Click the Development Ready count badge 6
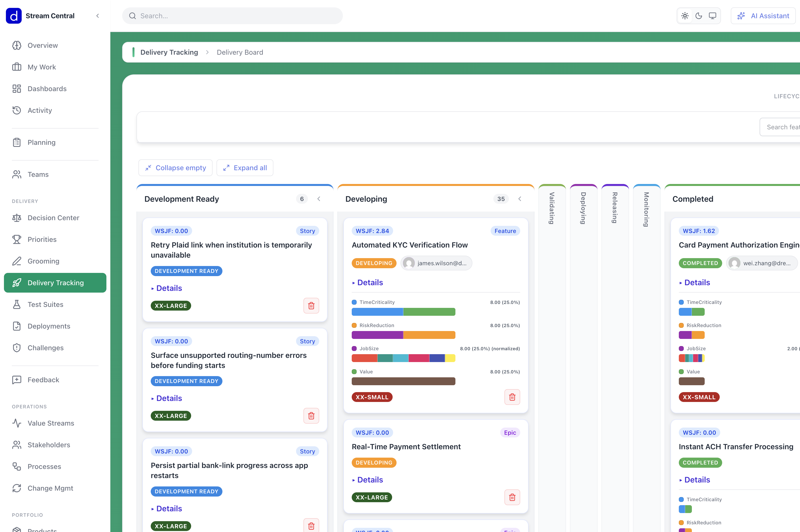This screenshot has height=532, width=800. pos(302,199)
